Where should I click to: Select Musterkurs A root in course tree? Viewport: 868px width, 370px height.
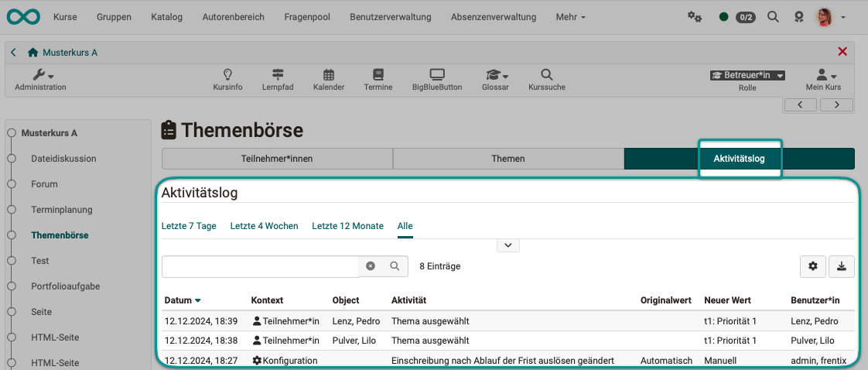(x=50, y=133)
